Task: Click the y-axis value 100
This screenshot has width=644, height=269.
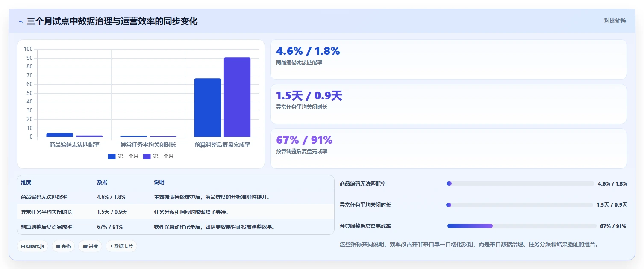Action: click(28, 49)
